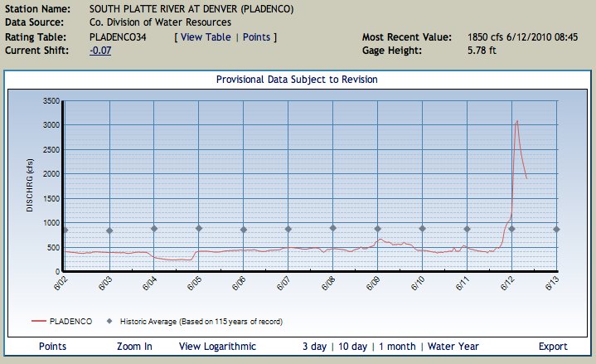Screen dimensions: 596x364
Task: Select the 3 day time range
Action: pyautogui.click(x=313, y=347)
